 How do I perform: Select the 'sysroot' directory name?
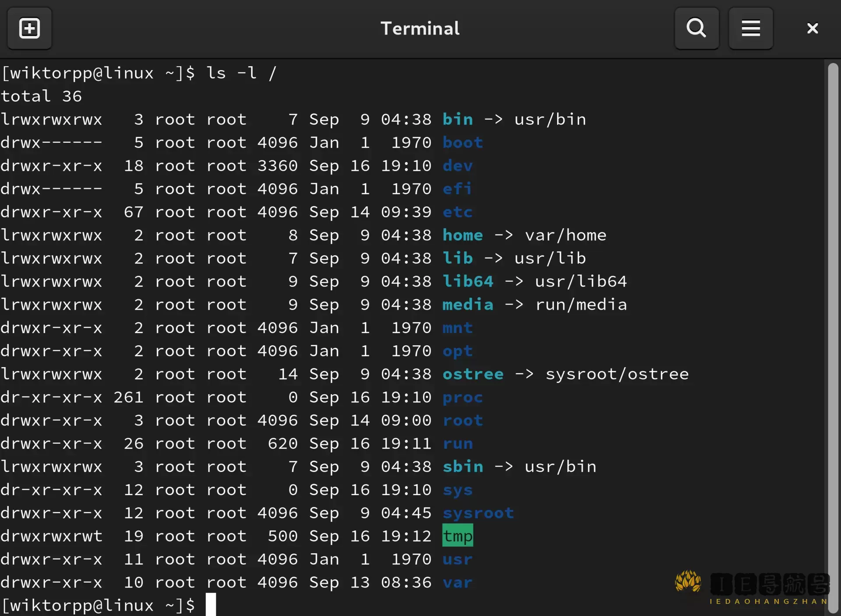coord(478,513)
